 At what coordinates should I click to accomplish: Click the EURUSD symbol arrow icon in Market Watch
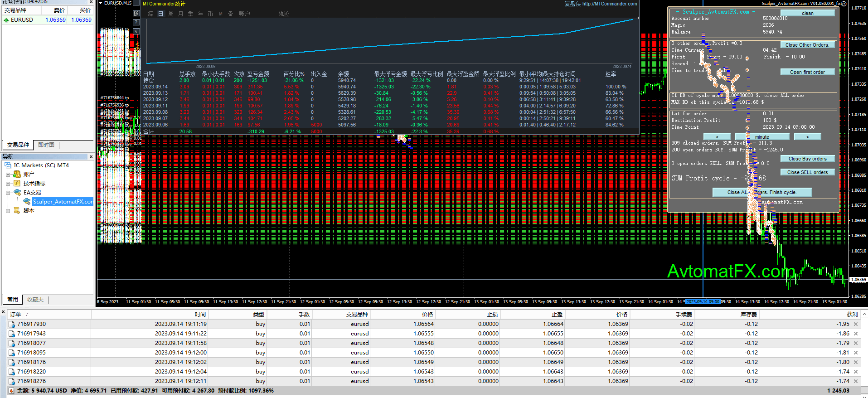(x=6, y=20)
